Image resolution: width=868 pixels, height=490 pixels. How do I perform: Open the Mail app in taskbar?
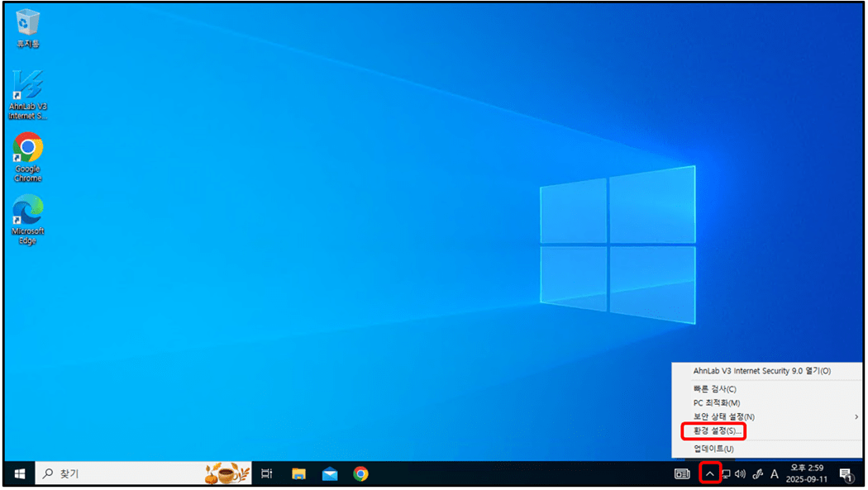click(x=330, y=473)
